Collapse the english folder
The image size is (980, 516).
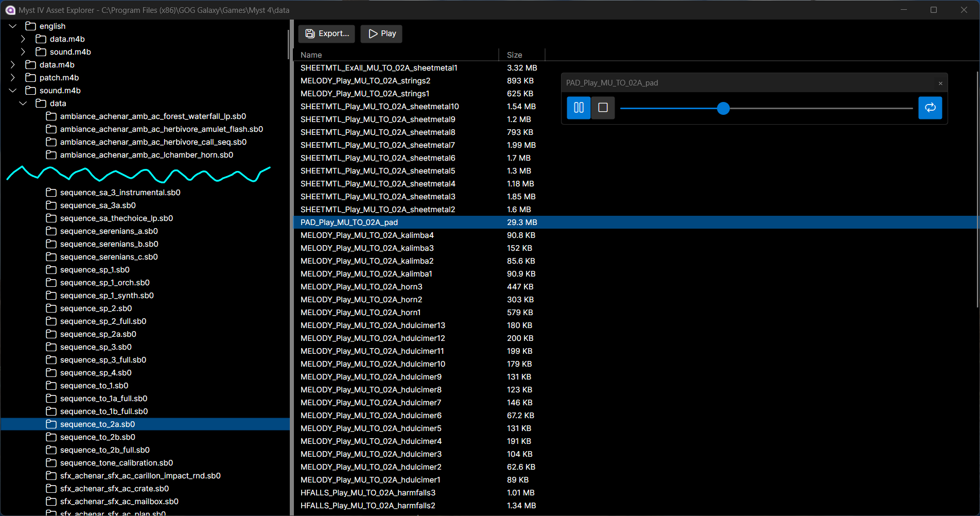(x=13, y=26)
